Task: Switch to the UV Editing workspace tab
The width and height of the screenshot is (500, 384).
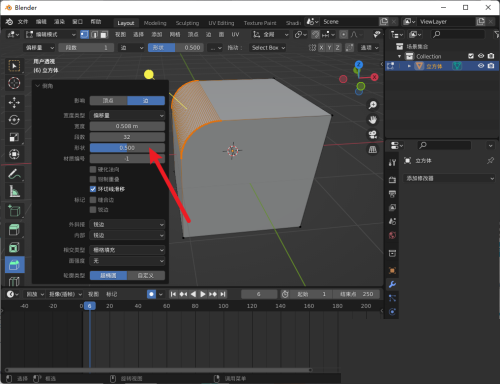Action: [x=221, y=23]
